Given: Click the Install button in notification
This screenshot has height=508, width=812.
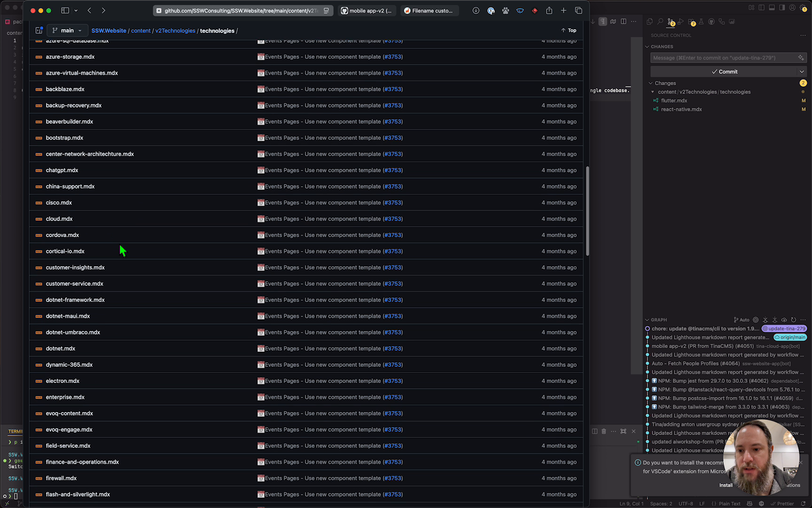Looking at the screenshot, I should [726, 485].
